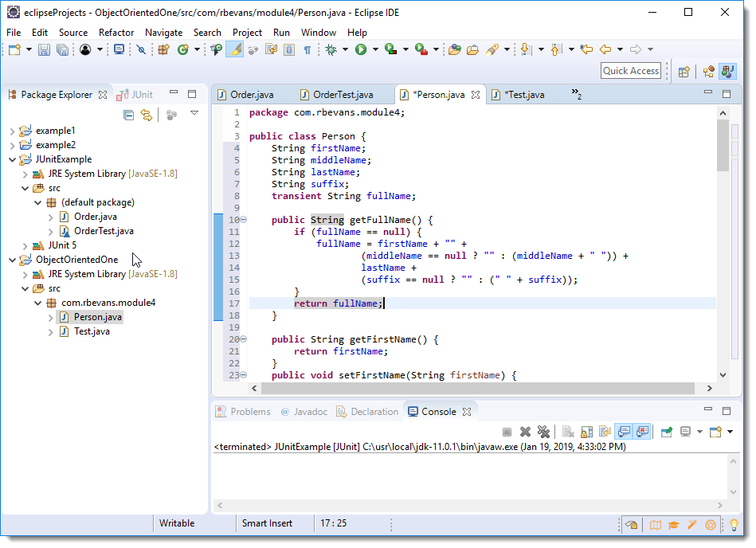Open the Problems tab

244,412
